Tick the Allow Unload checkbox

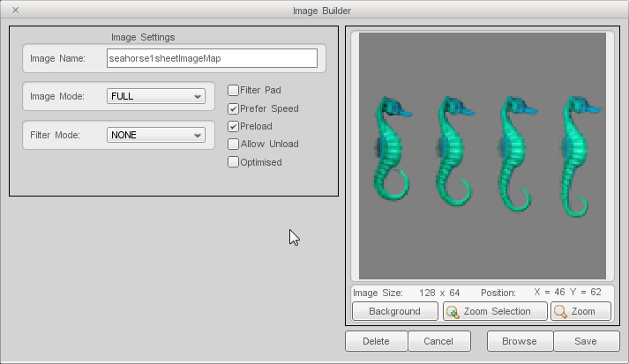pos(233,144)
